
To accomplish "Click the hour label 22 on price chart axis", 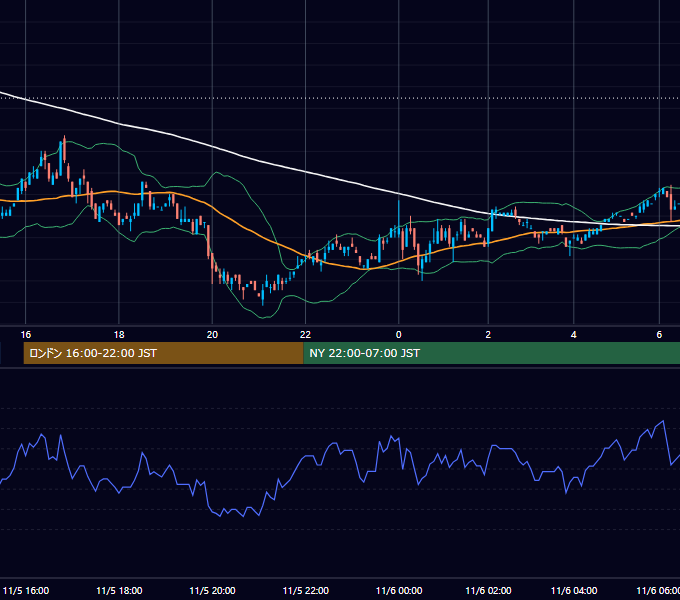I will [x=305, y=334].
